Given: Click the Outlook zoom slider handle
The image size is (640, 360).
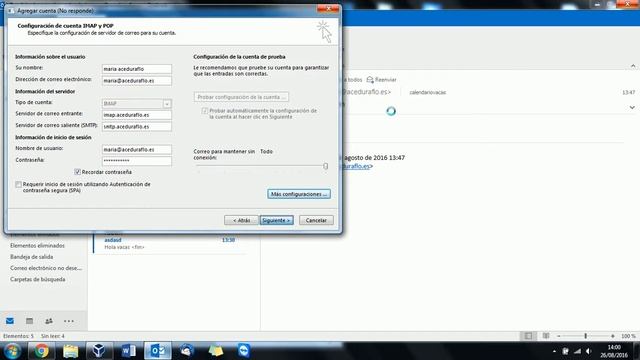Looking at the screenshot, I should [x=586, y=336].
